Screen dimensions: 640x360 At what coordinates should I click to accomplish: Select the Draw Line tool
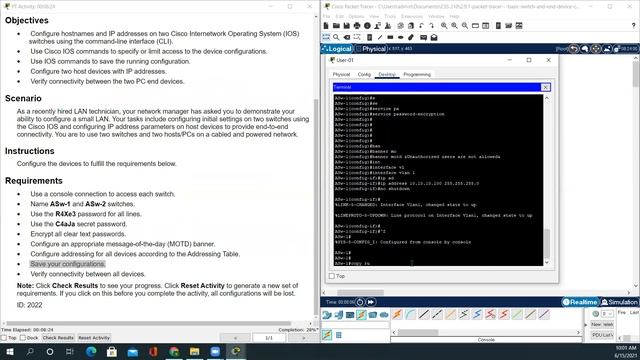click(380, 38)
